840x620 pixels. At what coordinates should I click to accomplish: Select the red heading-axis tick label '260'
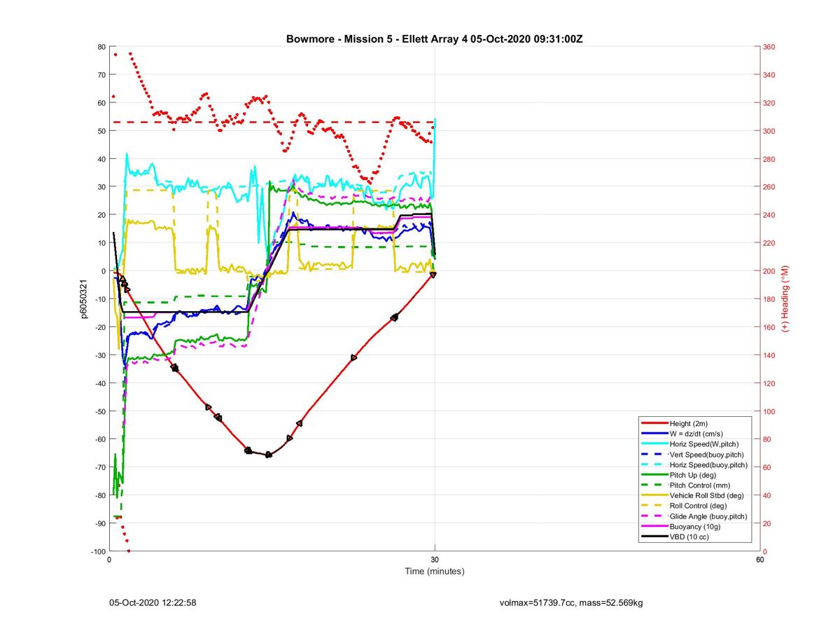pyautogui.click(x=769, y=187)
